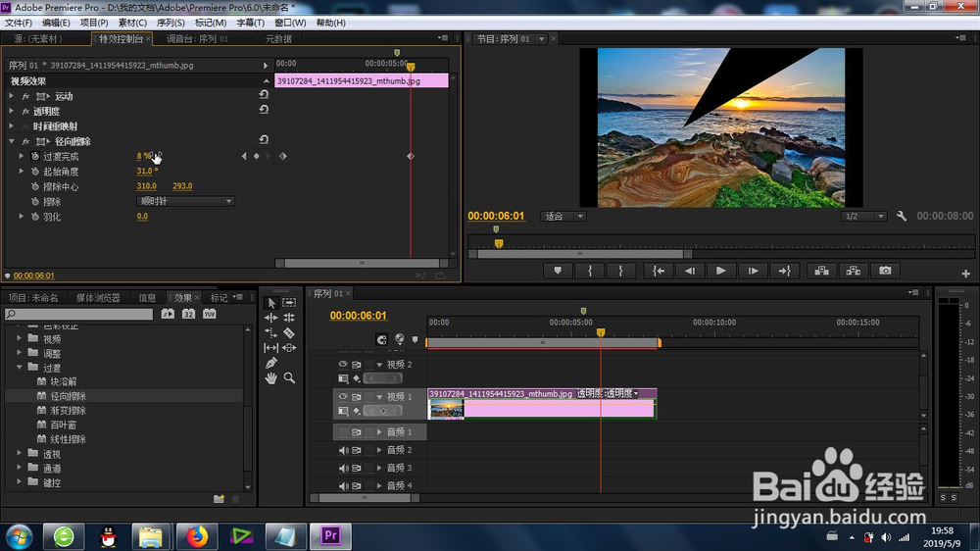
Task: Open the 字幕(T) menu
Action: [x=250, y=23]
